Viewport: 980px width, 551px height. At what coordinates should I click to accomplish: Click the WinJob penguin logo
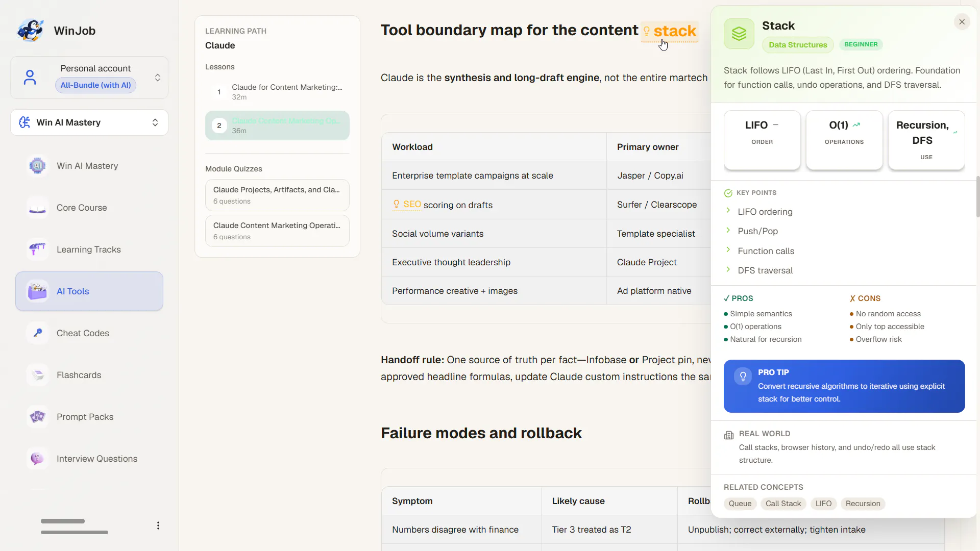click(30, 31)
